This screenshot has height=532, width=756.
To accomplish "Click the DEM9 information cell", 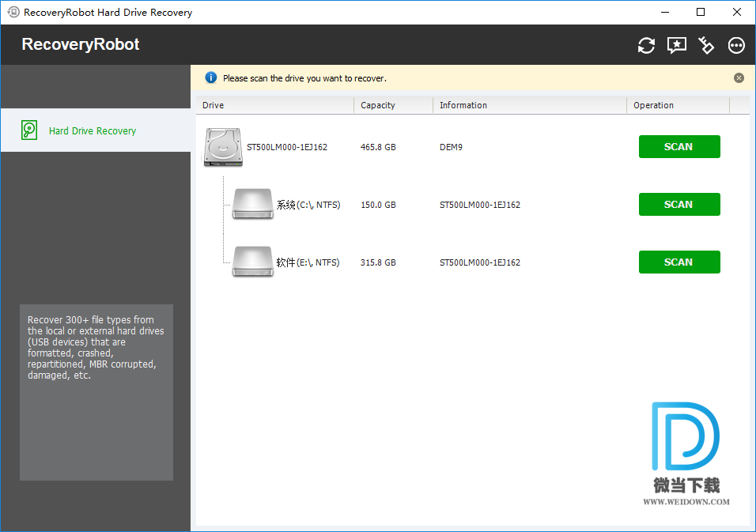I will (x=451, y=147).
